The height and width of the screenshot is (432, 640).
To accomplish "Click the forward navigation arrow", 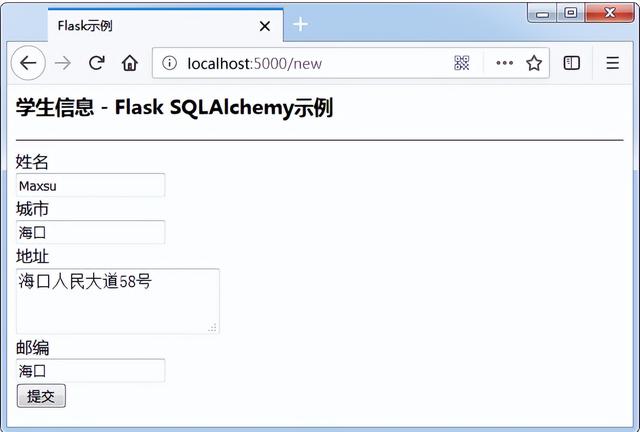I will tap(62, 63).
